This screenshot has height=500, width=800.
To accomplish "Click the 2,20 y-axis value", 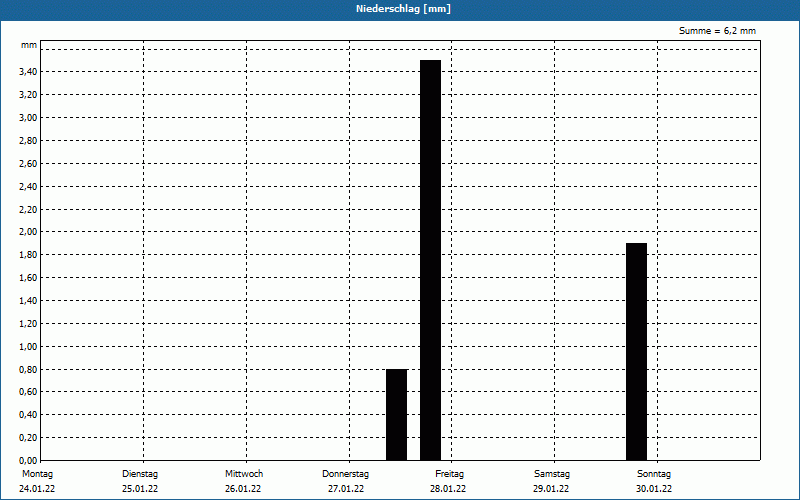I will (x=28, y=210).
